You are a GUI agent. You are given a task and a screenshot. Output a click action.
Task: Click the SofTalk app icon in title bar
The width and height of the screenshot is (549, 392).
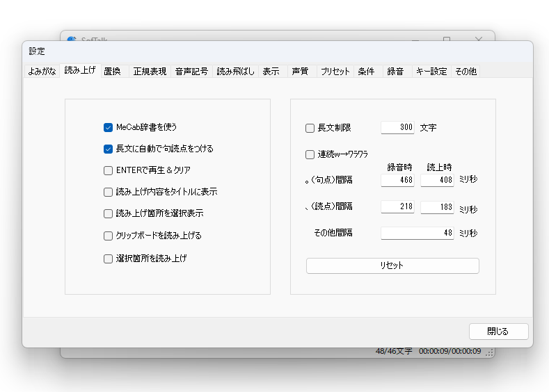72,39
